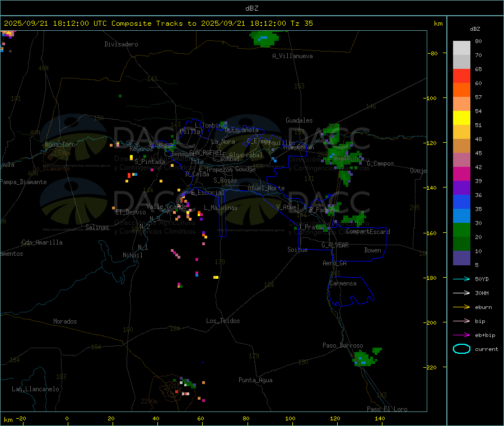Select the blue 36 dBZ legend swatch
Screen dimensions: 504x426
[461, 202]
